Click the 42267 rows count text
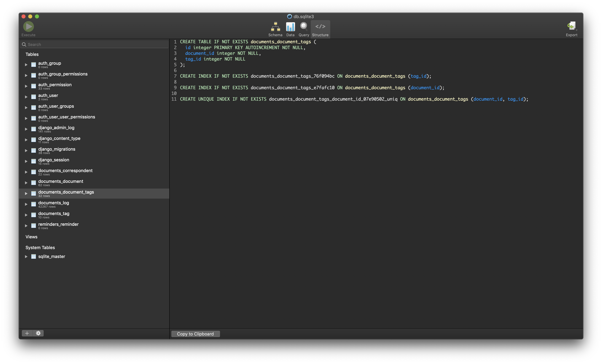602x364 pixels. coord(47,207)
